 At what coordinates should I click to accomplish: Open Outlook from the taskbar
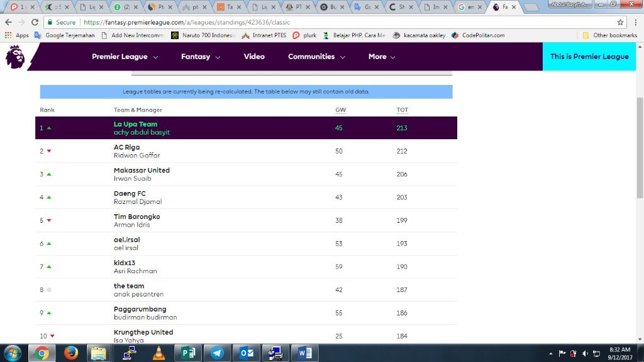click(247, 353)
